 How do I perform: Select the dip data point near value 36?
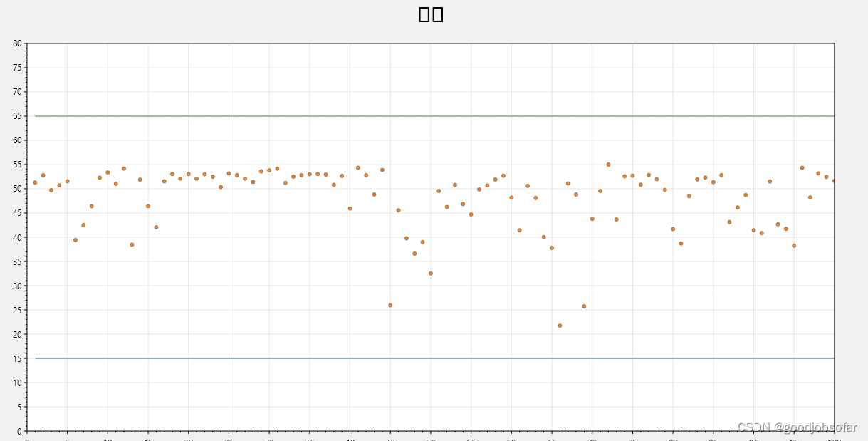tap(416, 254)
